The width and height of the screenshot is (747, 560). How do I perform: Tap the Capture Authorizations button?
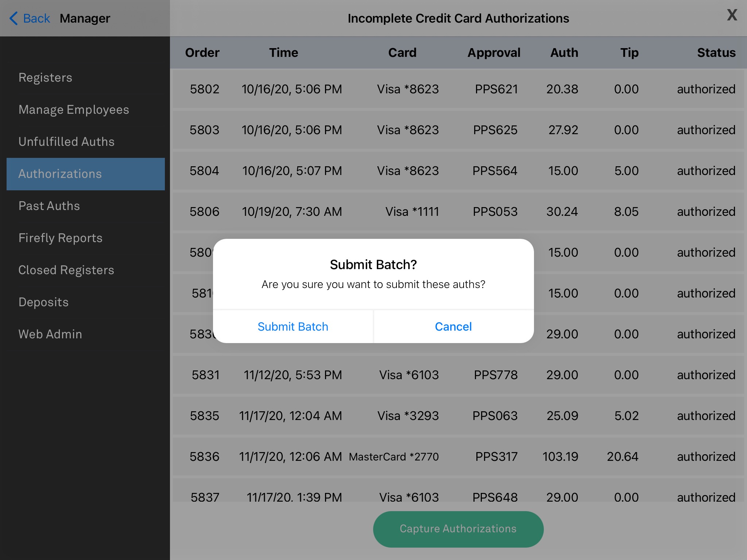click(x=458, y=529)
